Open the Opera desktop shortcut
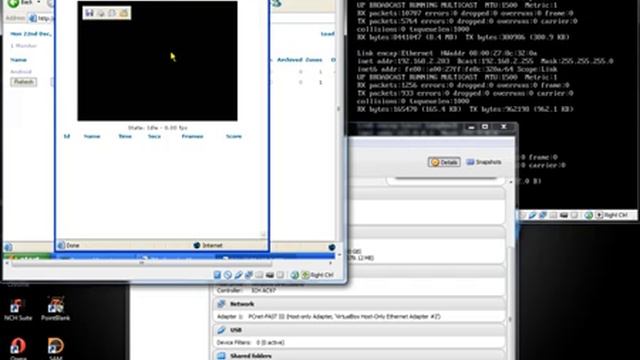Screen dimensions: 640x360 18,349
